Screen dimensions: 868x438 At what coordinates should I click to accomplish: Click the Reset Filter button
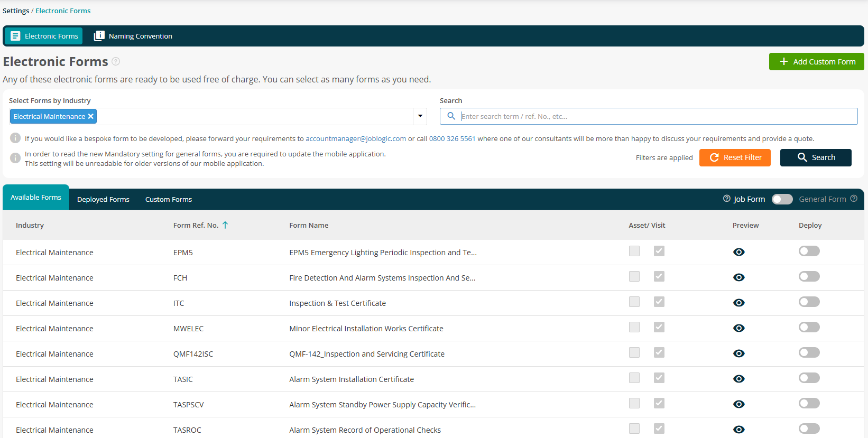tap(735, 157)
